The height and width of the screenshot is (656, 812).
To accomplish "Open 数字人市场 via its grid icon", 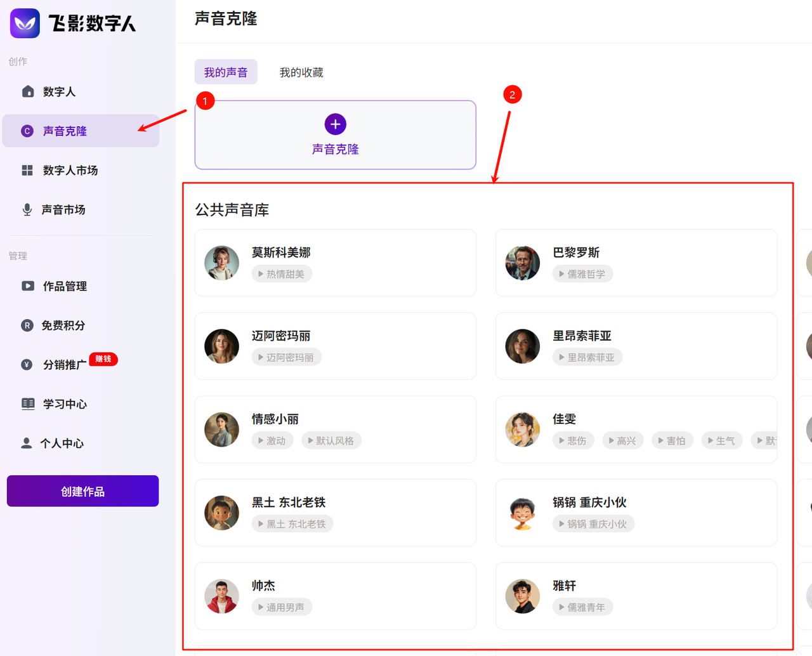I will tap(27, 170).
